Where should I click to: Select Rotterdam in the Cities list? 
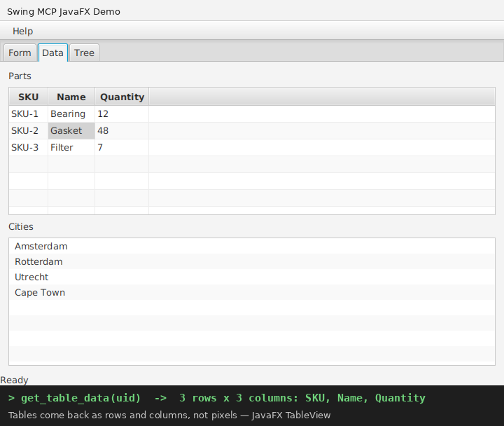point(252,261)
